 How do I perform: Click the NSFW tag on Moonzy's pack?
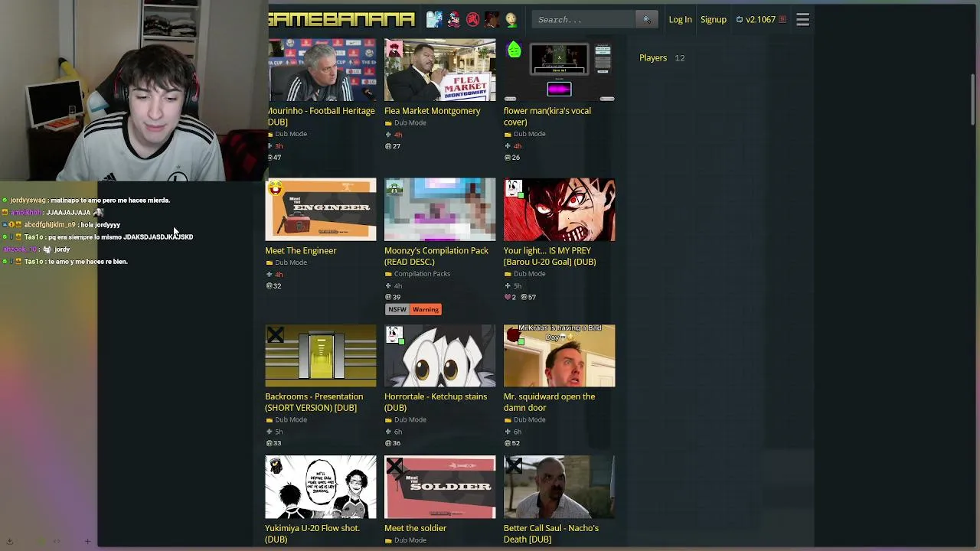click(x=397, y=310)
